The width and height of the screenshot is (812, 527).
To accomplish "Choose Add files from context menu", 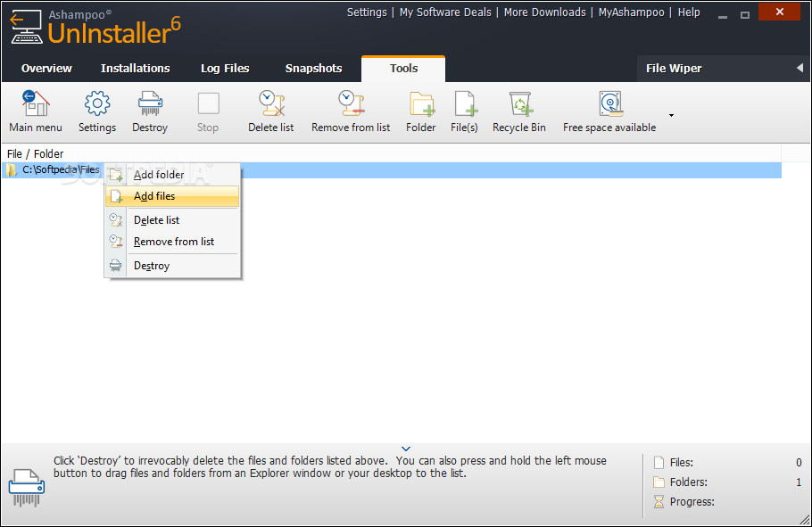I will coord(172,196).
